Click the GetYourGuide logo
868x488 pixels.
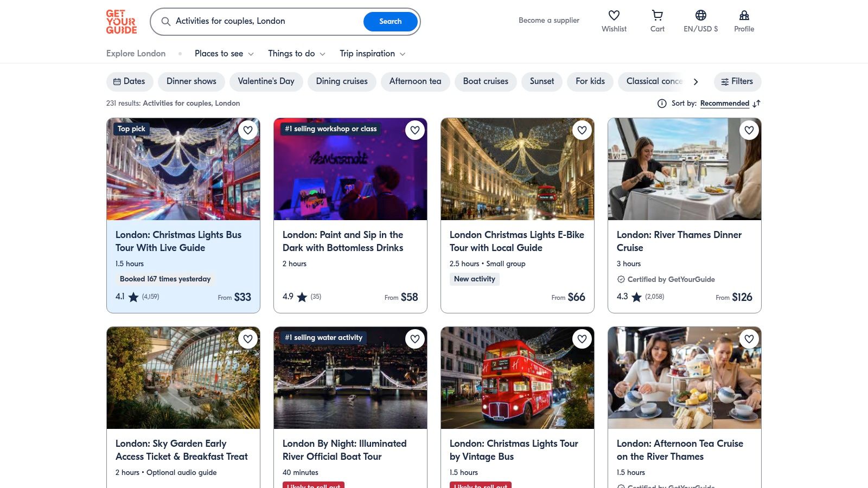[122, 22]
